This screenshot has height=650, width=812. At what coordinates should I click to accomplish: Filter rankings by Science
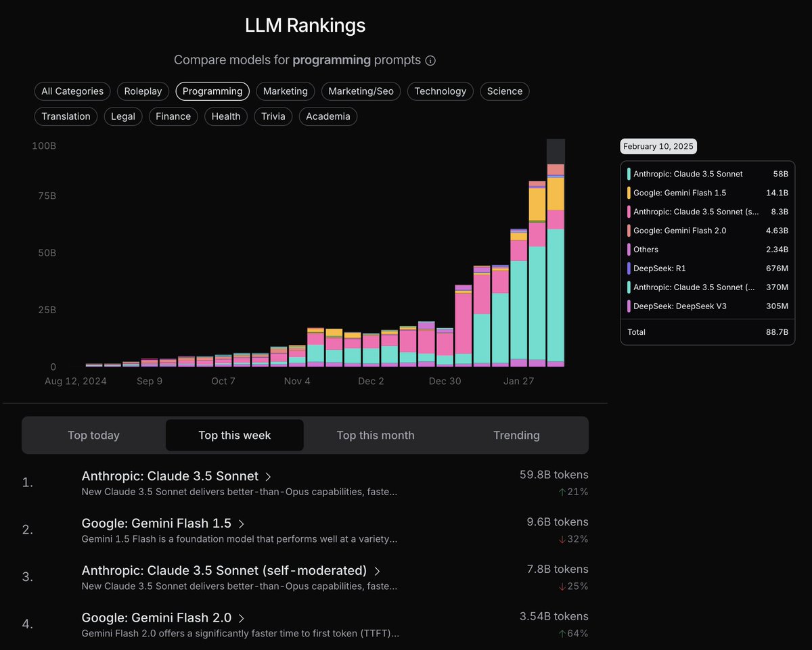[x=505, y=91]
